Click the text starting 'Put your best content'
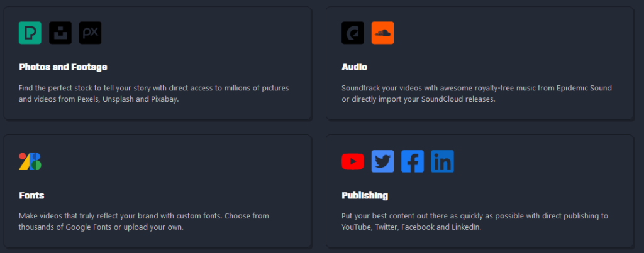644x253 pixels. coord(475,222)
